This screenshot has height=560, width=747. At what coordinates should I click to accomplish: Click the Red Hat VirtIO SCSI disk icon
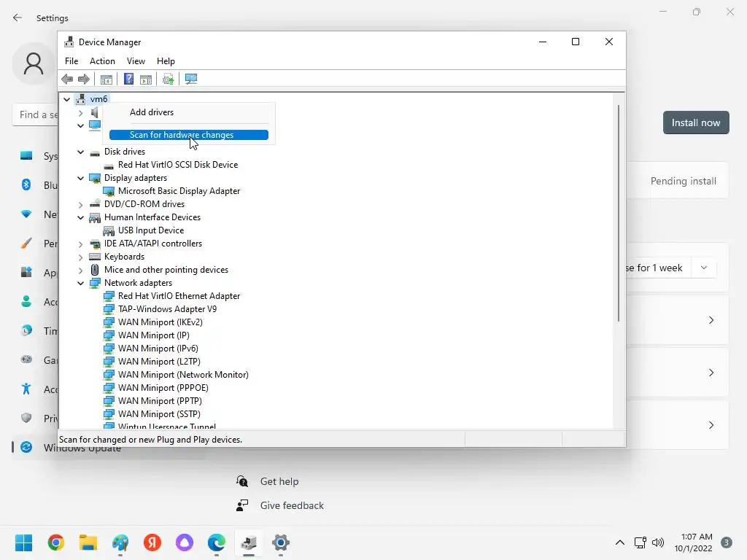click(109, 166)
